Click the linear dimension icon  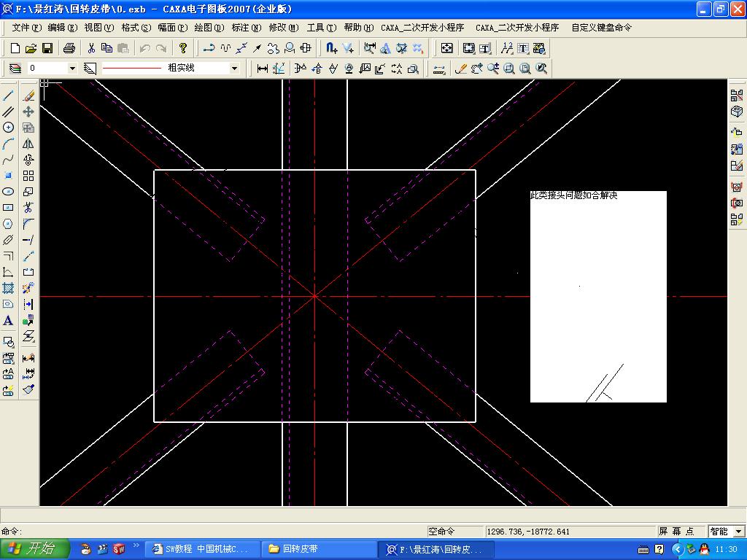[x=263, y=69]
